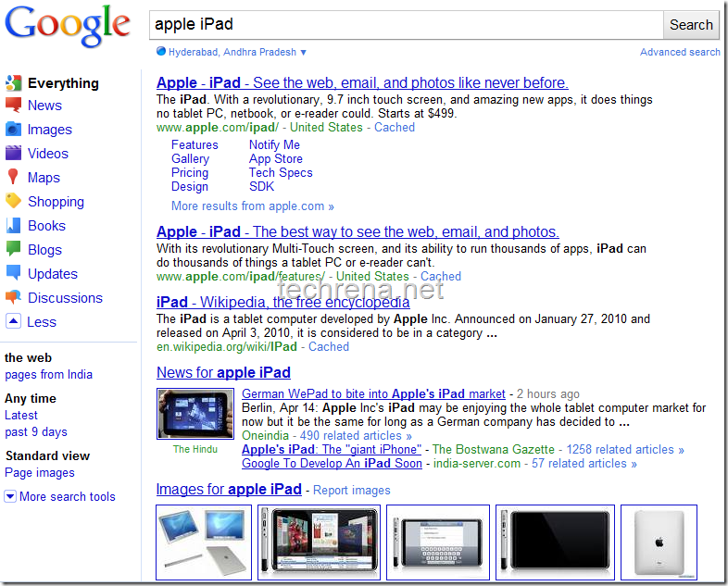Click the Updates blue bubble icon
Image resolution: width=728 pixels, height=586 pixels.
point(14,273)
